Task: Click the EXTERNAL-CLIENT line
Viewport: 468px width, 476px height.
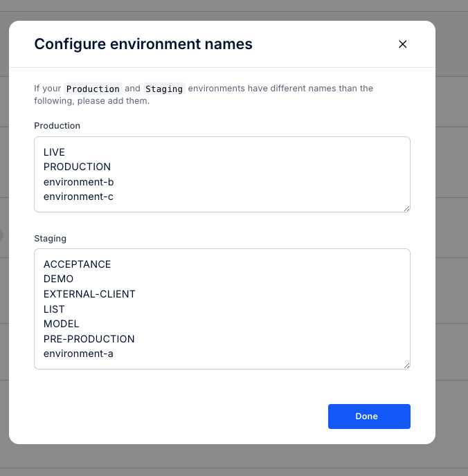Action: pyautogui.click(x=89, y=294)
